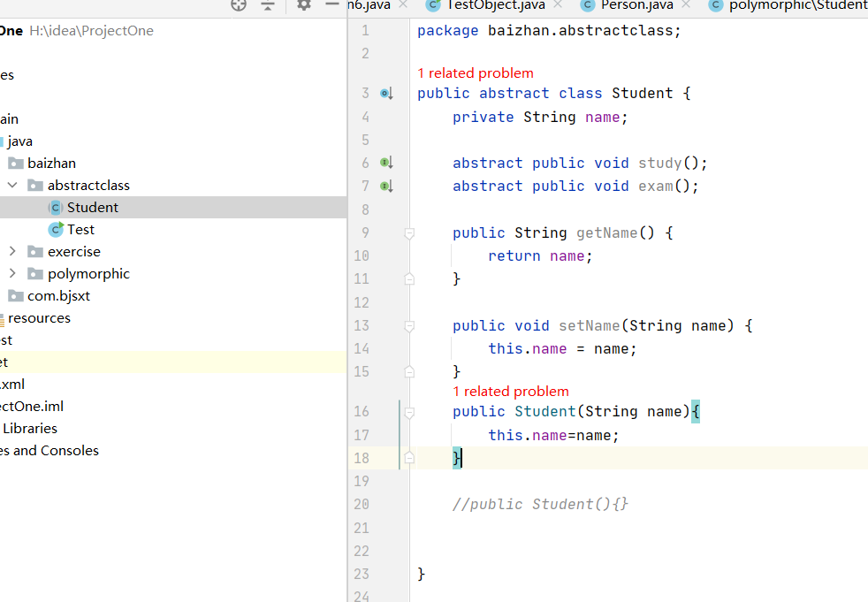Hide the Project panel with minus icon
The height and width of the screenshot is (602, 868).
tap(332, 4)
